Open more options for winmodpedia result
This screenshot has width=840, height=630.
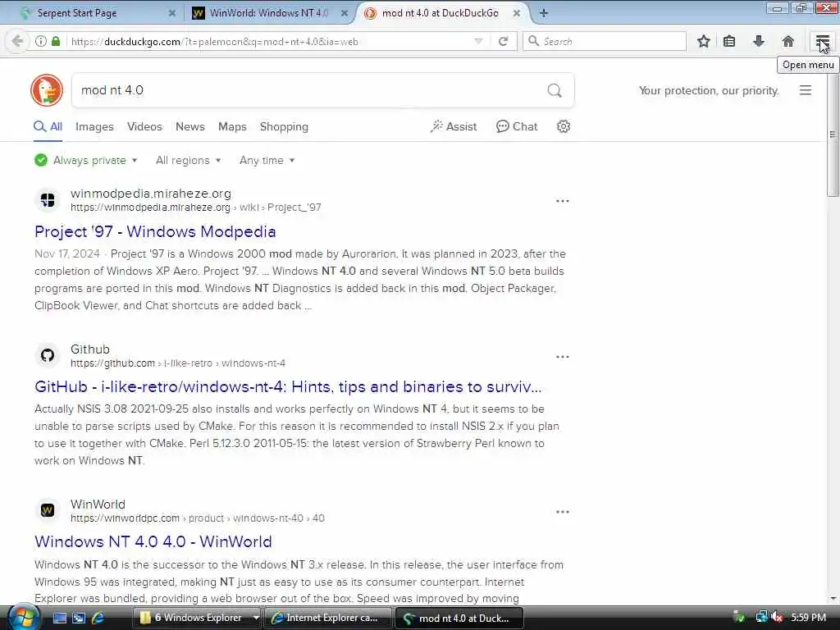pos(563,201)
